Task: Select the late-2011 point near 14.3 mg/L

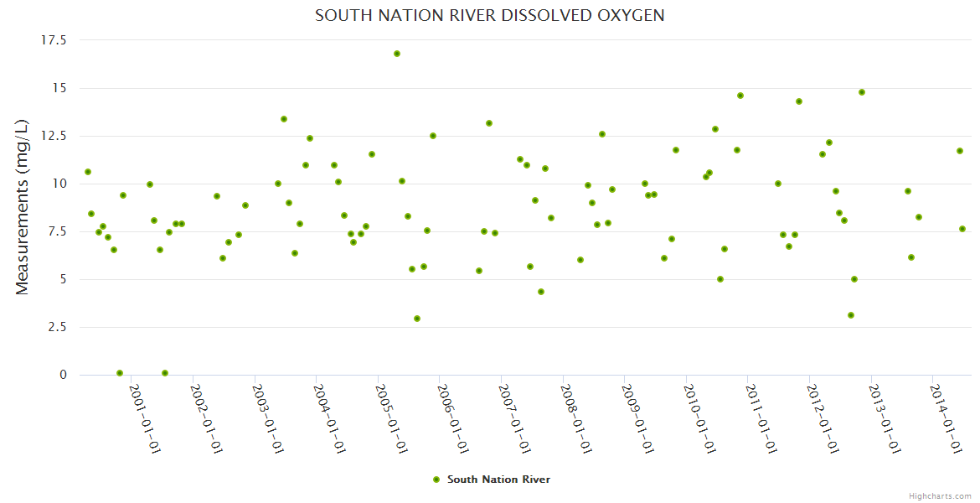Action: [799, 101]
